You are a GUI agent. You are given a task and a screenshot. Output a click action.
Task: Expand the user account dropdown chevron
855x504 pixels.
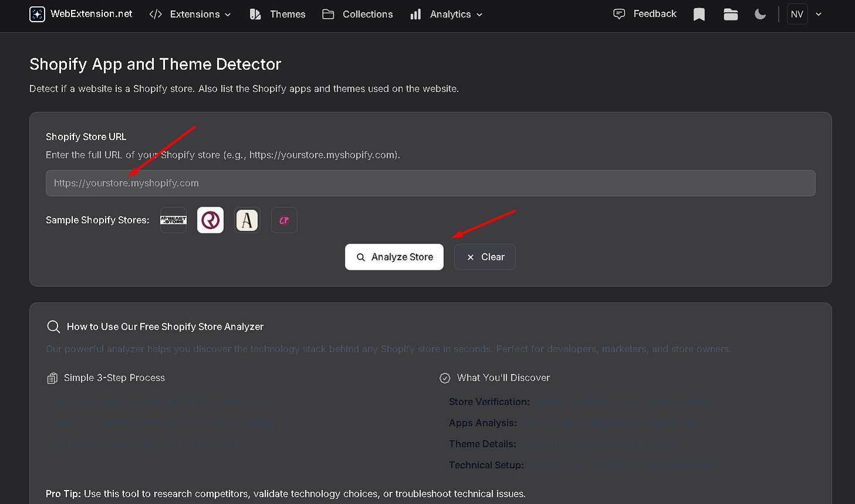(819, 15)
